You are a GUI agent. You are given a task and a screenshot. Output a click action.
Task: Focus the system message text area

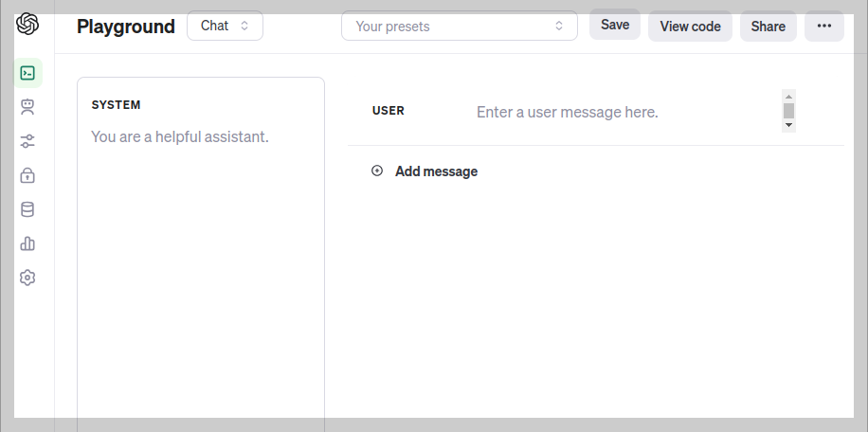click(201, 255)
